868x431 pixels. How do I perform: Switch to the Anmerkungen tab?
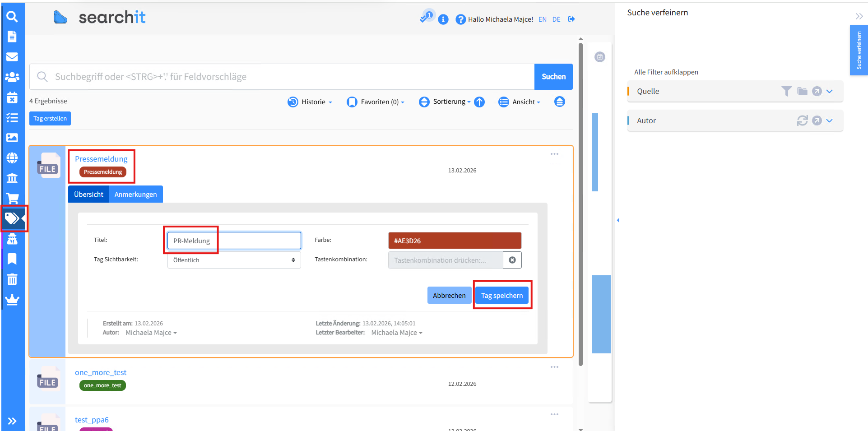point(135,194)
